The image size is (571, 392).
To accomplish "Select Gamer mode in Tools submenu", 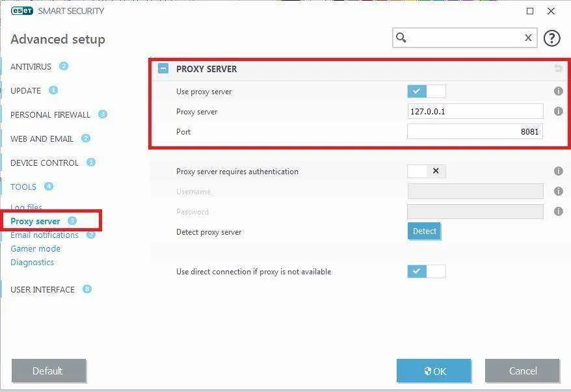I will coord(35,248).
